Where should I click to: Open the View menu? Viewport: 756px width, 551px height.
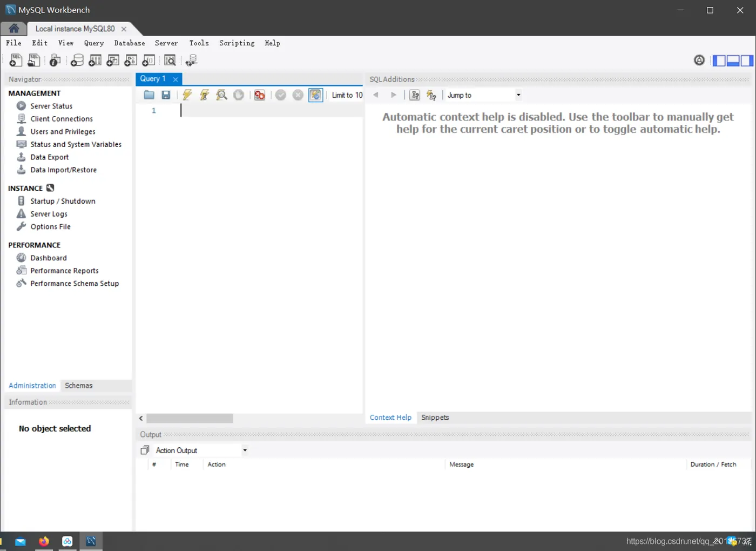click(x=66, y=43)
